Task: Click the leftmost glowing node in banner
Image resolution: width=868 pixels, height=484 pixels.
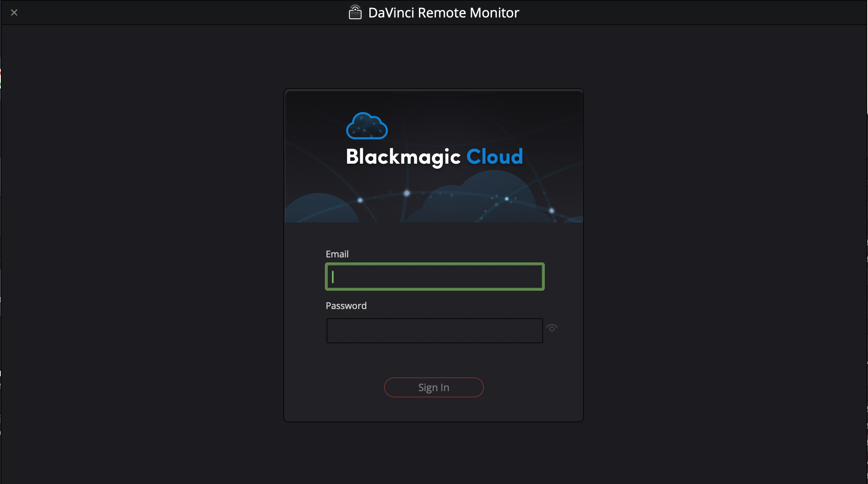Action: point(360,200)
